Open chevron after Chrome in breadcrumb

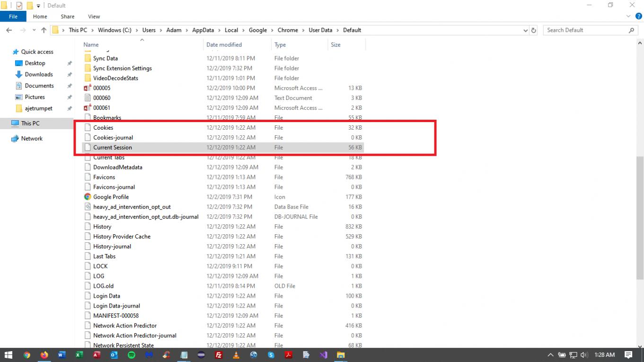pyautogui.click(x=303, y=30)
